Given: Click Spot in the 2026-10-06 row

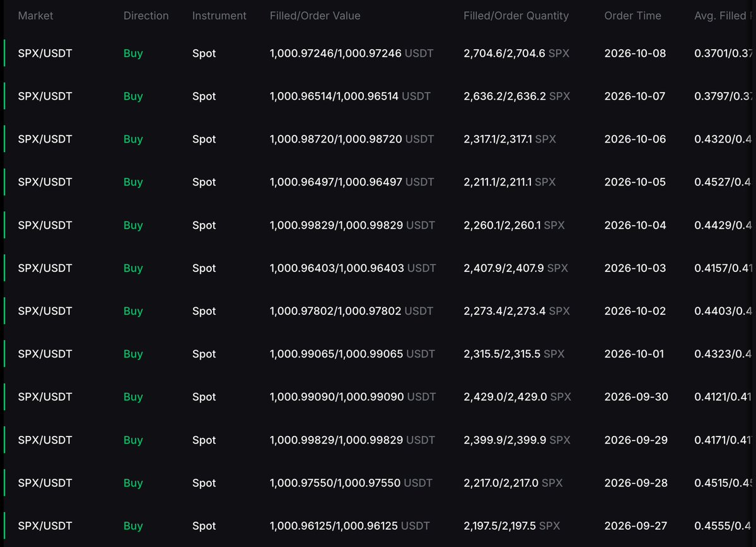Looking at the screenshot, I should tap(204, 139).
